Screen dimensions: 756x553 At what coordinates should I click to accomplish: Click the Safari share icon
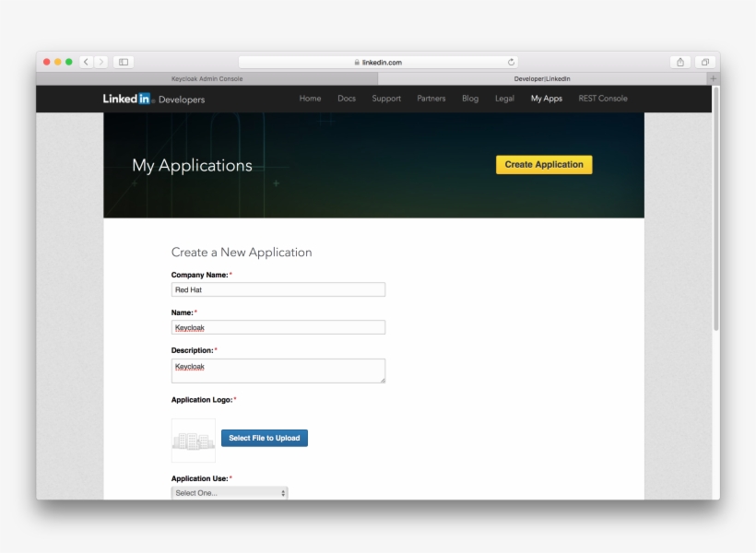[x=679, y=61]
